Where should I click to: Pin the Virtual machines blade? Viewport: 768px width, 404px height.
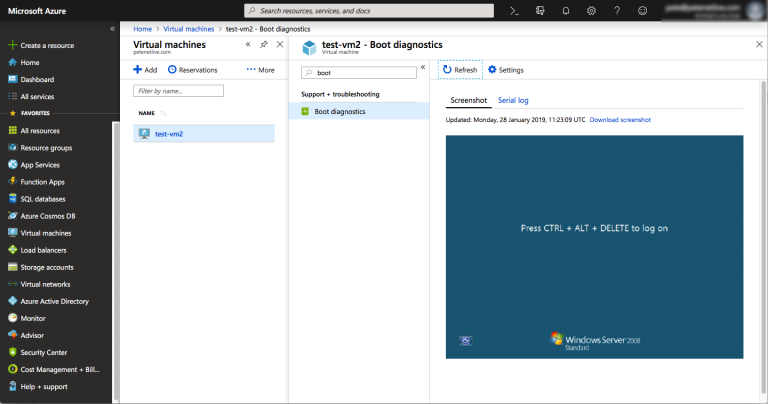264,45
